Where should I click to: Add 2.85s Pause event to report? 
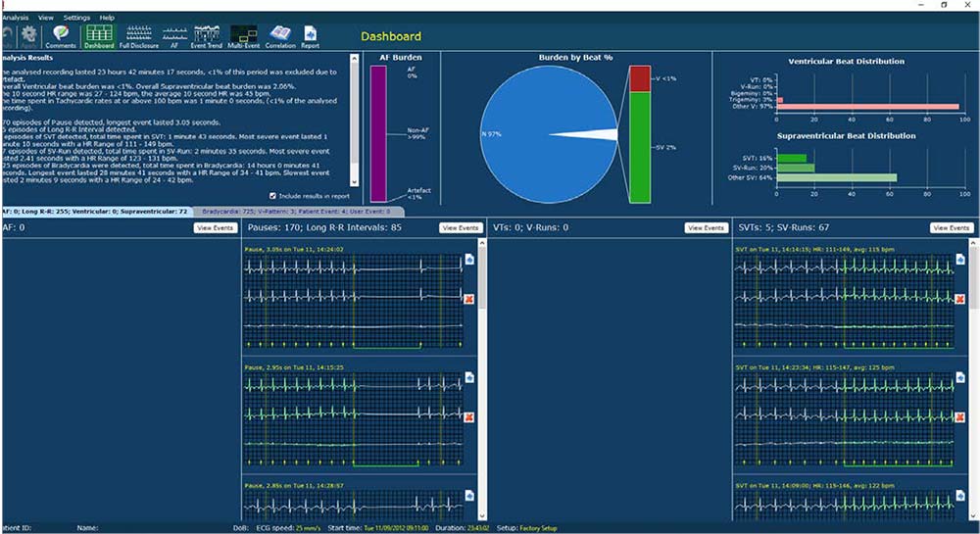(469, 495)
